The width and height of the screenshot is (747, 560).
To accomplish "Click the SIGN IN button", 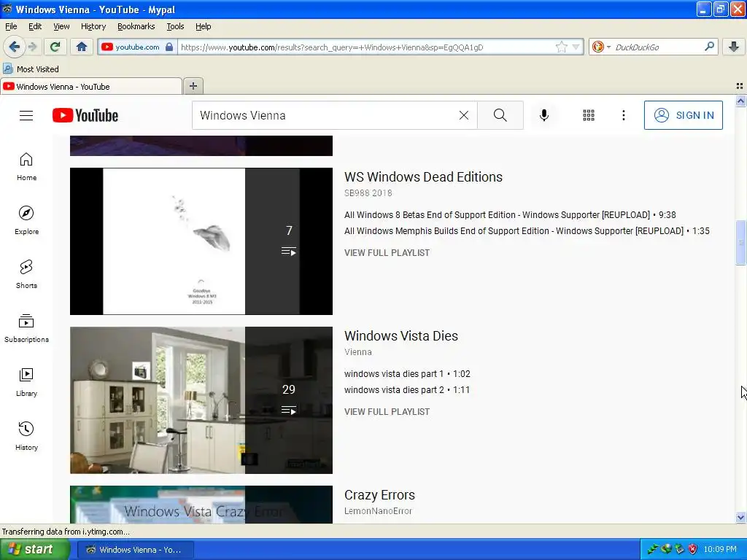I will click(x=683, y=115).
